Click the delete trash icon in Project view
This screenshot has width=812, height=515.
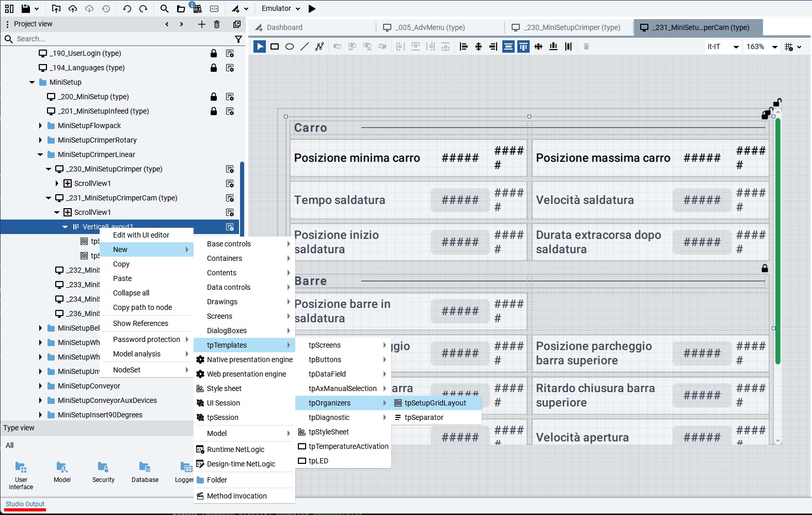[217, 24]
